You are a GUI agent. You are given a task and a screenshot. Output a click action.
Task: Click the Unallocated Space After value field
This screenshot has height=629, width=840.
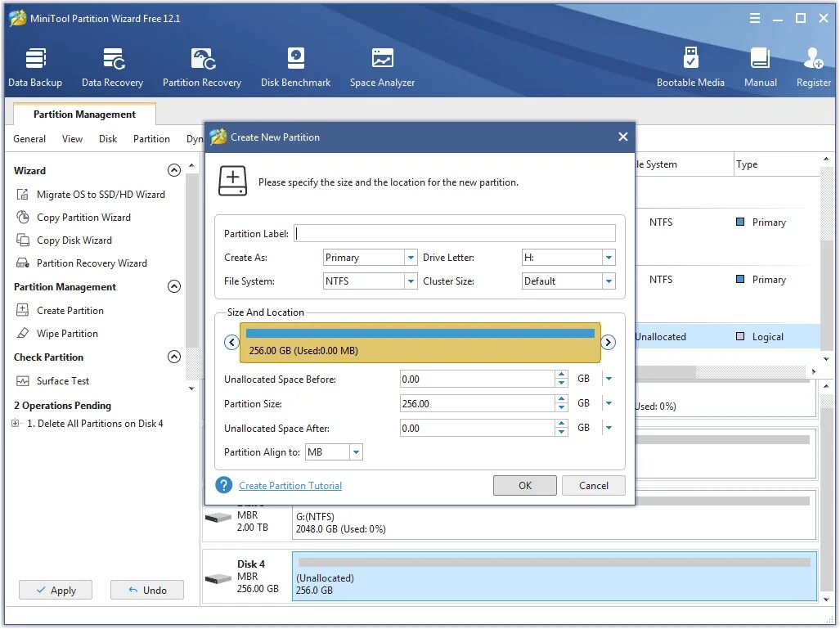click(x=478, y=428)
